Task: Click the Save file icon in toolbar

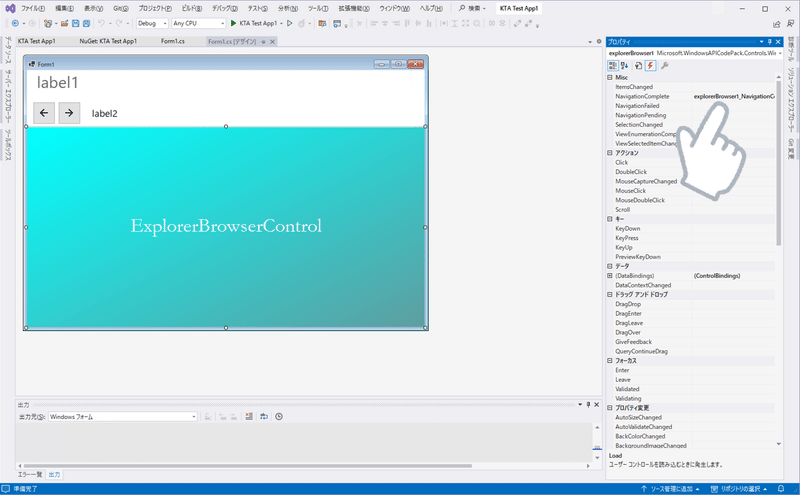Action: point(76,23)
